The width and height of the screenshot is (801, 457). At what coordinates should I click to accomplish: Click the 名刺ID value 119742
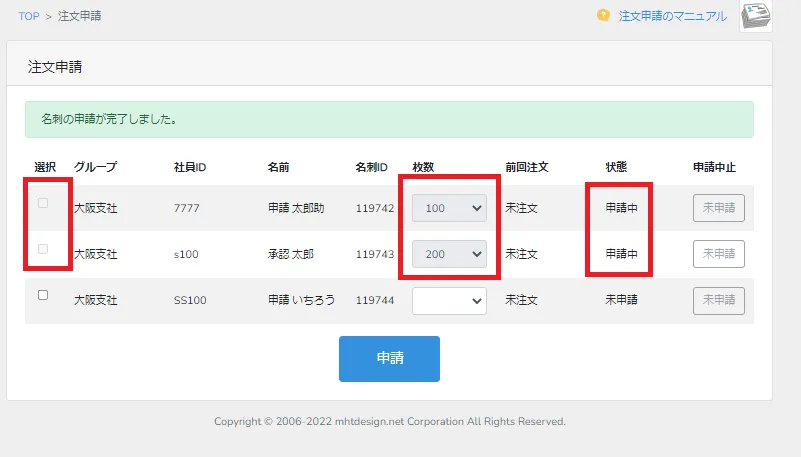point(375,208)
